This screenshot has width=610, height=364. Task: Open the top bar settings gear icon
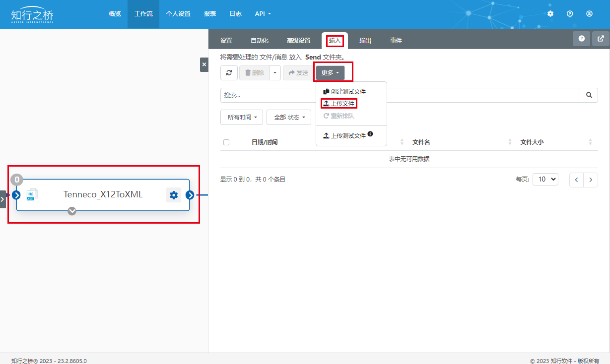click(550, 14)
